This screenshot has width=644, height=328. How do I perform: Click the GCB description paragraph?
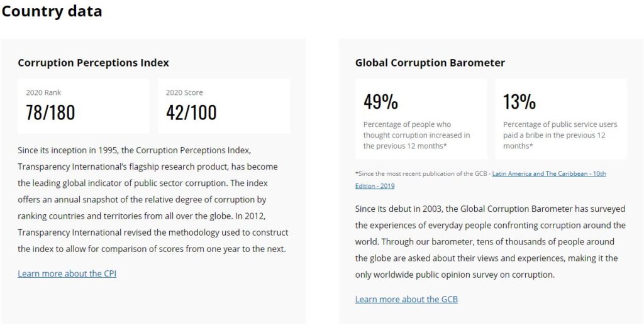pyautogui.click(x=491, y=242)
